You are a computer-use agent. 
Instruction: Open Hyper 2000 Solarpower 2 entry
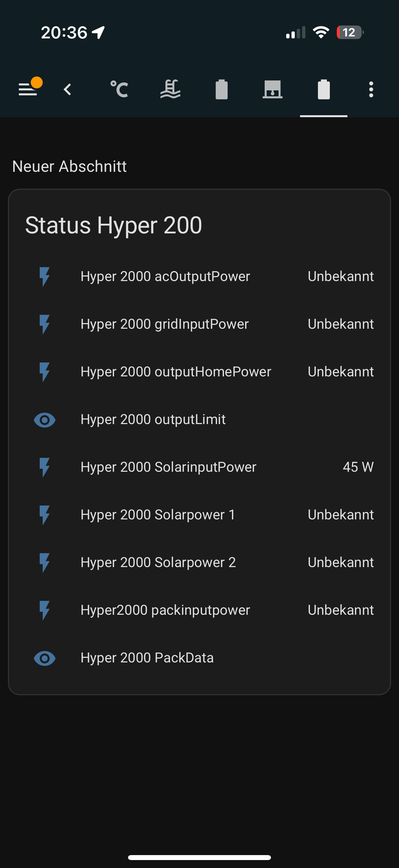(x=158, y=563)
